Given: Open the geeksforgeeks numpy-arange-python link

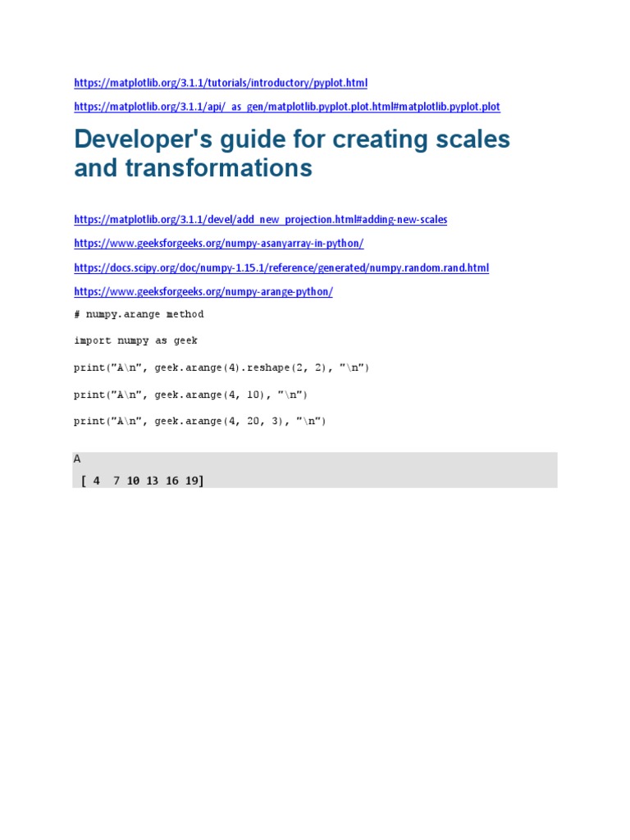Looking at the screenshot, I should [x=203, y=292].
